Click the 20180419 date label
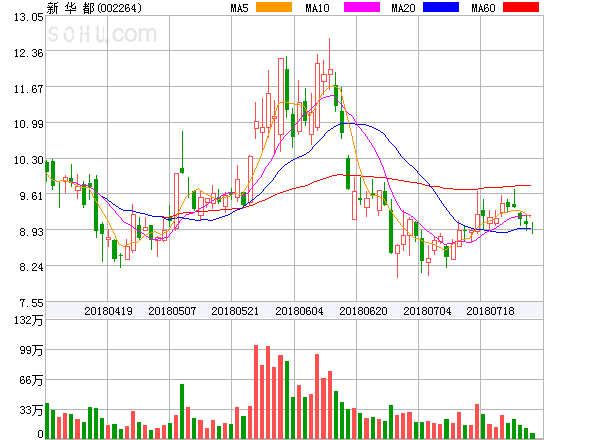This screenshot has width=600, height=440. click(108, 311)
